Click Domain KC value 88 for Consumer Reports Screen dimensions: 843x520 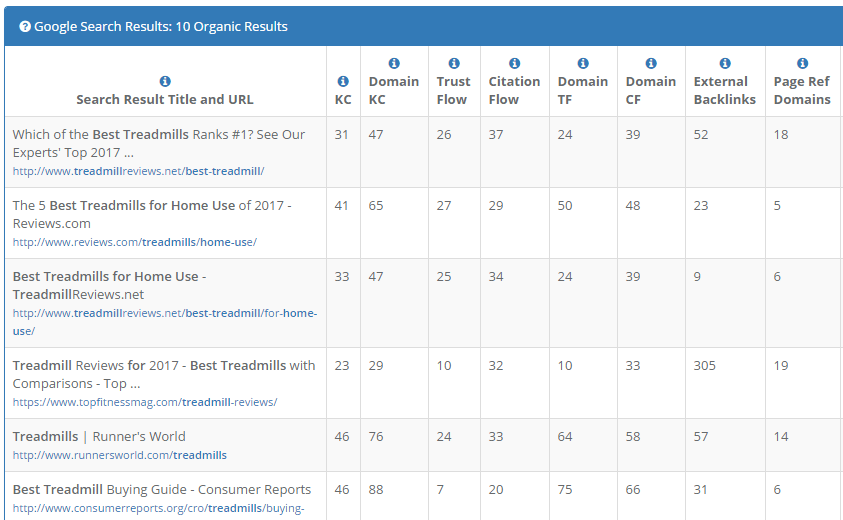(x=376, y=490)
